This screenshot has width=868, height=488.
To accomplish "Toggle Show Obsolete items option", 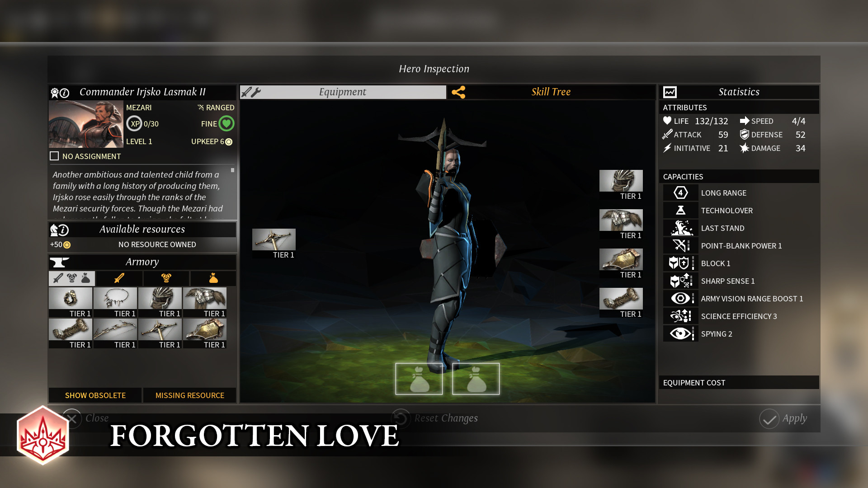I will pos(95,394).
